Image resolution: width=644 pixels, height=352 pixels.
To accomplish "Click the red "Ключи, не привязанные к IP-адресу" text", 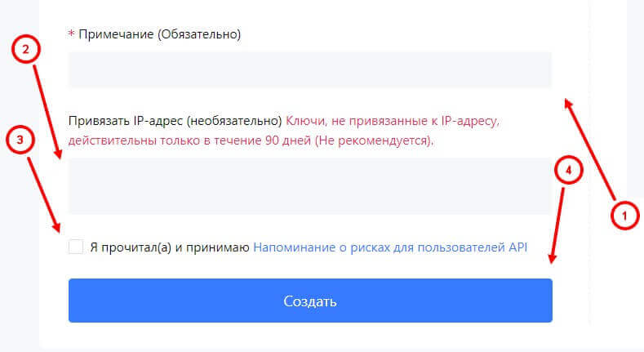I will 392,121.
